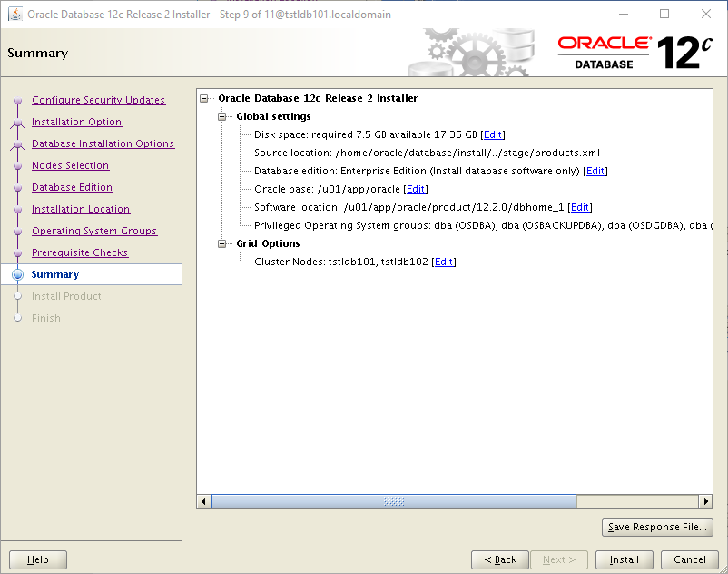Click the Install Product step label
This screenshot has height=574, width=728.
tap(66, 296)
